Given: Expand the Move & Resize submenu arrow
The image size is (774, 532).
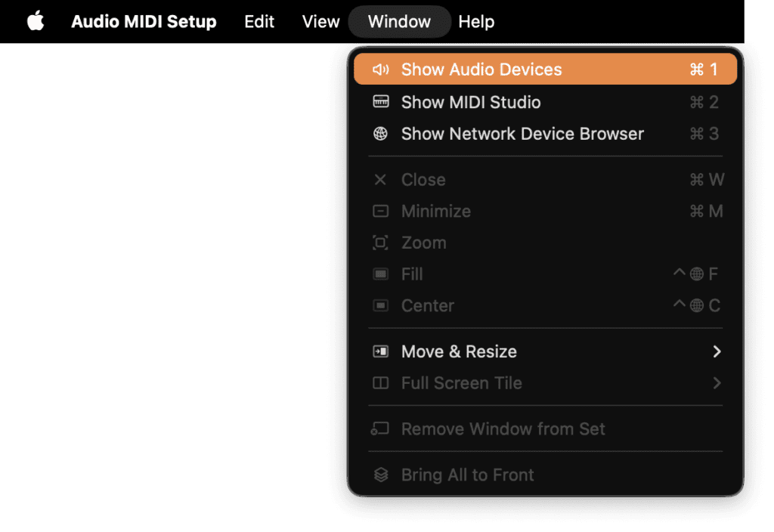Looking at the screenshot, I should (x=717, y=351).
